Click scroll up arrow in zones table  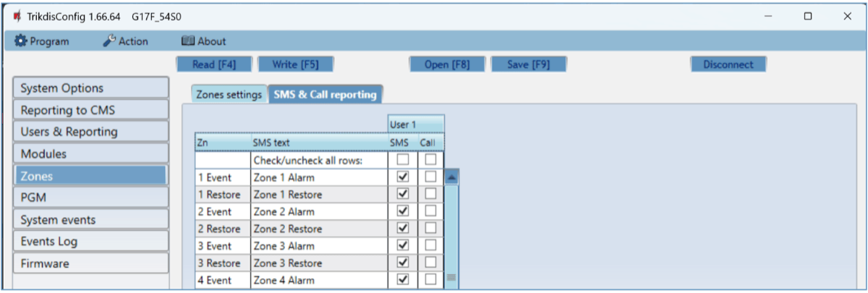coord(451,177)
